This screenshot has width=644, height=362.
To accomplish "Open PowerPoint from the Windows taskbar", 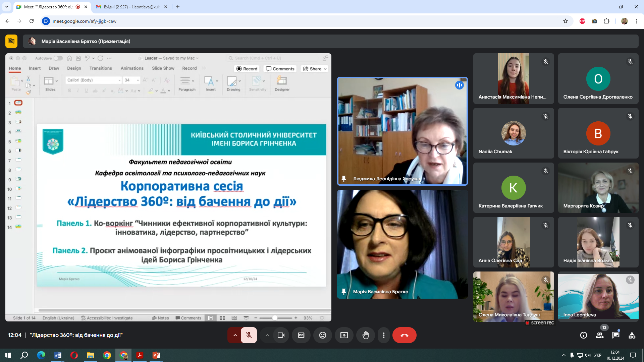I will pos(156,355).
